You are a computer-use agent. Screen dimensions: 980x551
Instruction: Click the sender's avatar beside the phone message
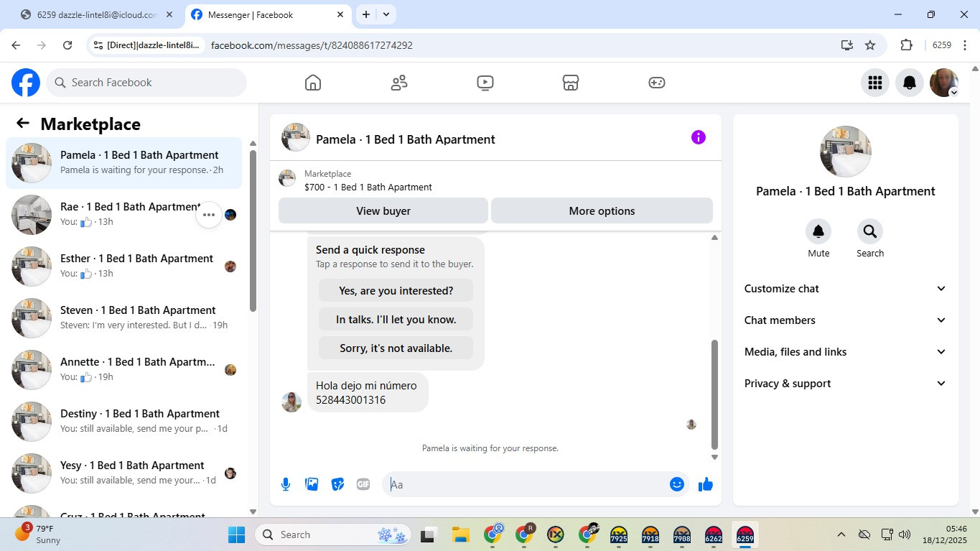[291, 402]
